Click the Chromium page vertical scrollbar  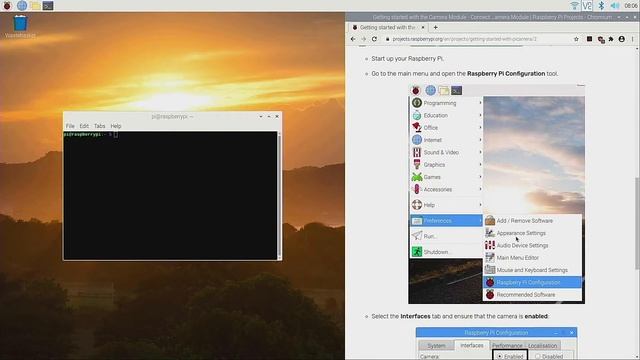(x=637, y=224)
